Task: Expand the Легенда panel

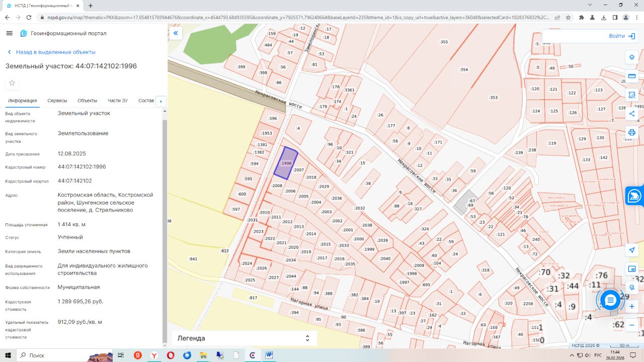Action: pos(307,338)
